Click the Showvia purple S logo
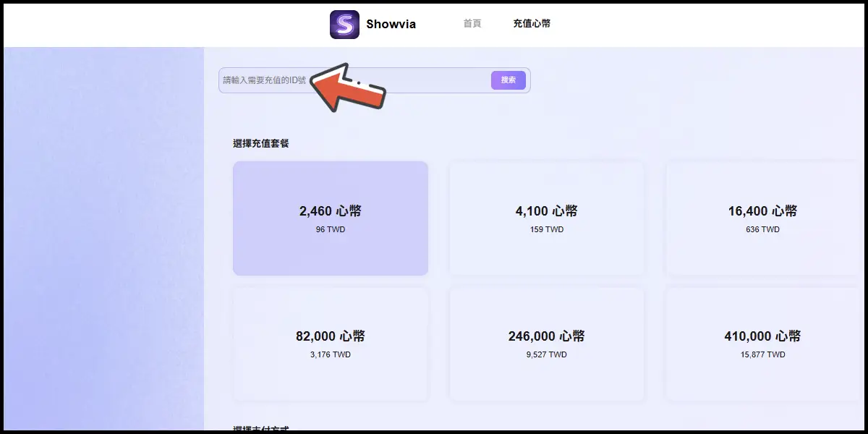The height and width of the screenshot is (434, 868). (345, 24)
